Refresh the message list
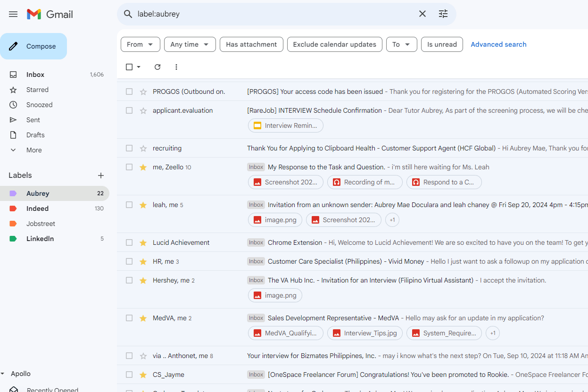 (157, 67)
